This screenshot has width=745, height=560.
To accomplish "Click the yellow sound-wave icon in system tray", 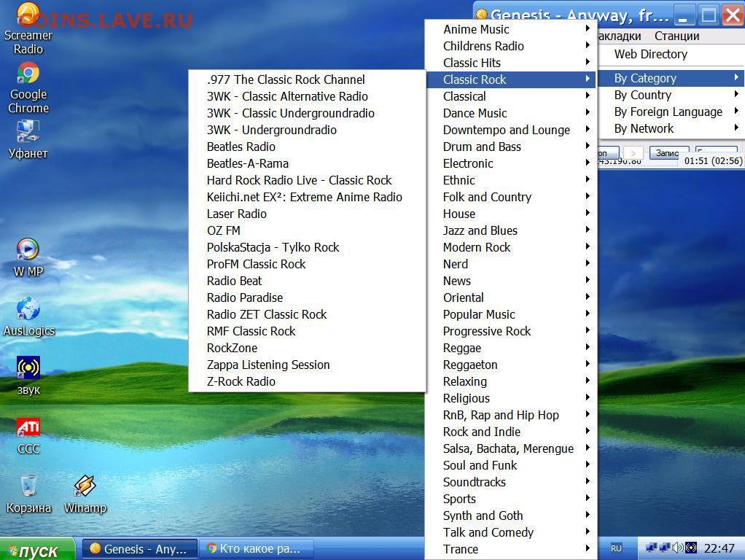I will [x=691, y=548].
